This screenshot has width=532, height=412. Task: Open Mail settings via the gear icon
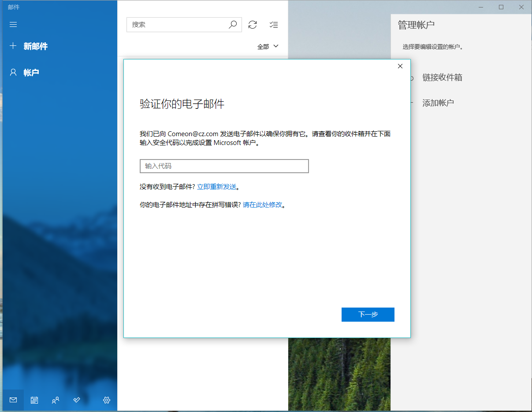pos(106,400)
